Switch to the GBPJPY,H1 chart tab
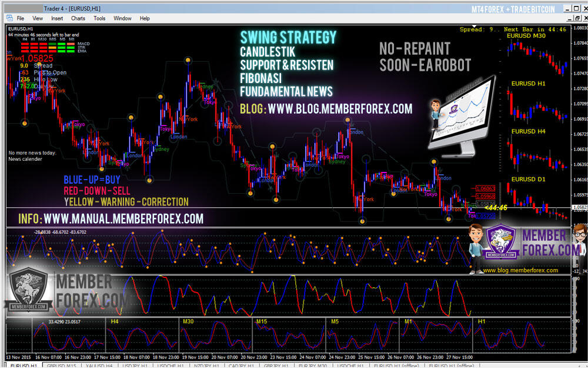 [x=276, y=366]
